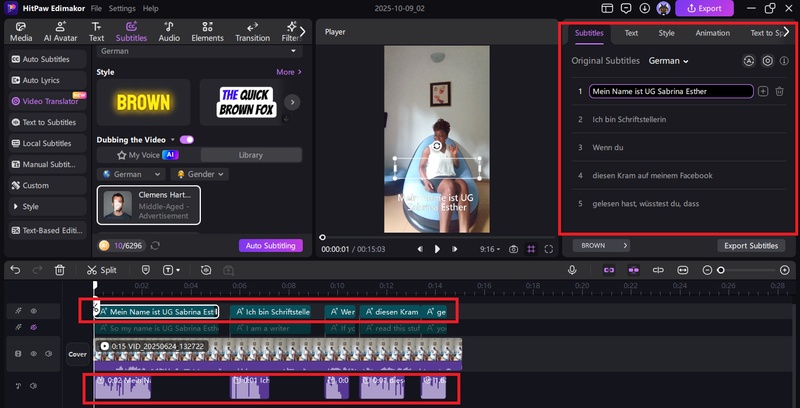The width and height of the screenshot is (800, 408).
Task: Hide the German subtitle track with eye icon
Action: coord(32,312)
